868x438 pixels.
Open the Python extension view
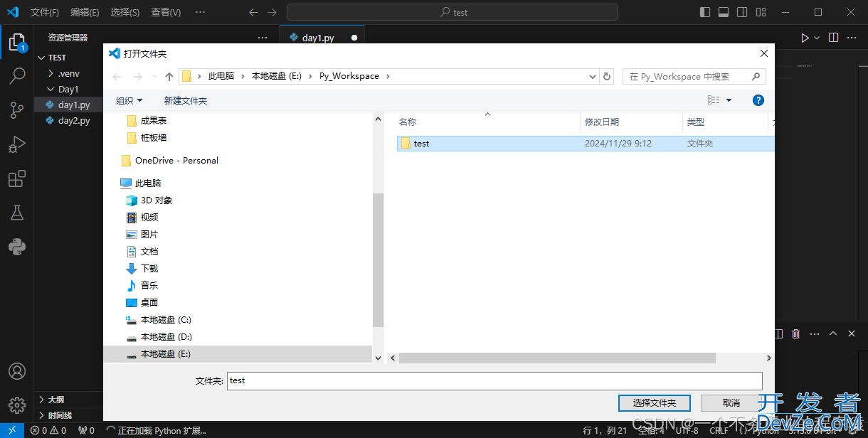[17, 247]
